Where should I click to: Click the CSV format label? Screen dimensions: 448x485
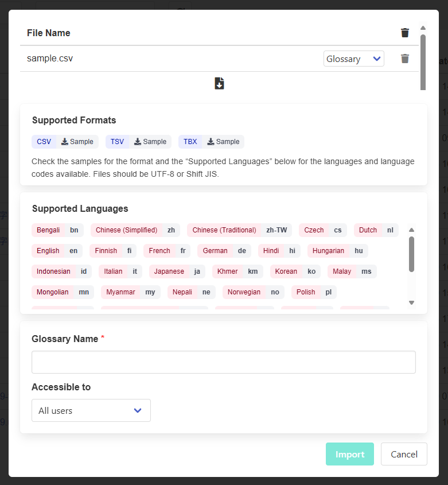click(44, 142)
